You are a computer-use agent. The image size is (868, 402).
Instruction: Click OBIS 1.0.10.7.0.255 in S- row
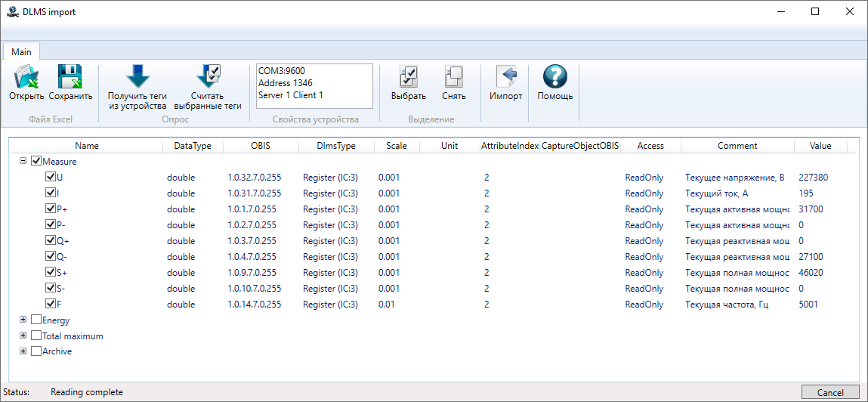click(x=255, y=289)
